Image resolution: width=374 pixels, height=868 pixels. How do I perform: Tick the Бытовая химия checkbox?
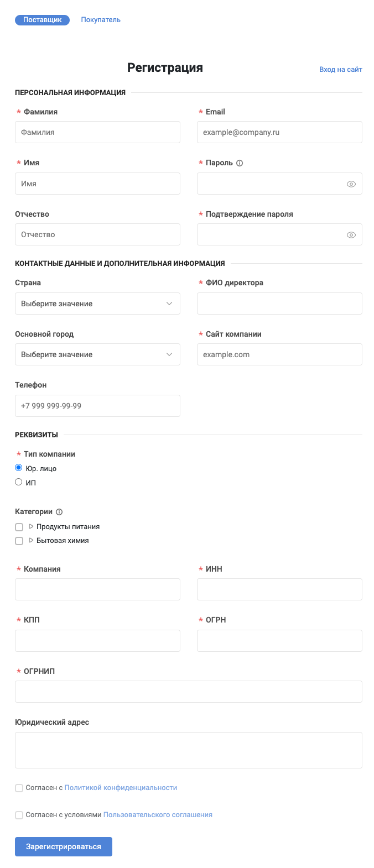(19, 541)
